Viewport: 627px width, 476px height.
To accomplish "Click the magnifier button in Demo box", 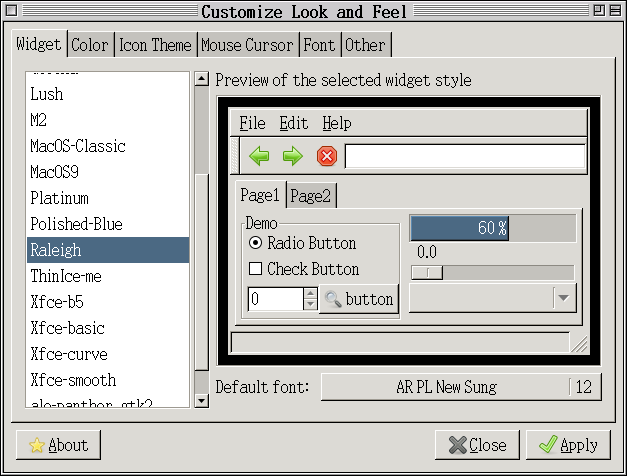I will pos(359,299).
